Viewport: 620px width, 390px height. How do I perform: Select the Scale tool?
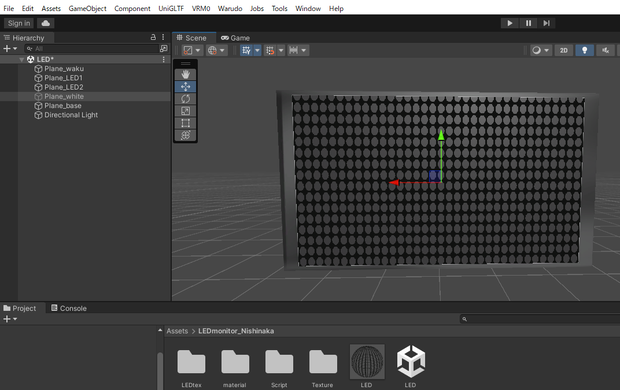point(185,111)
